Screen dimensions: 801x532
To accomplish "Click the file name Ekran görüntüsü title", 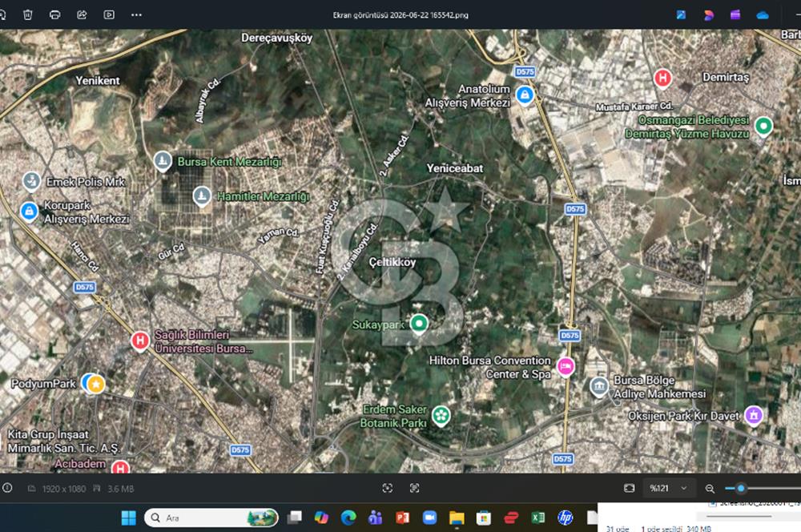I will click(400, 15).
